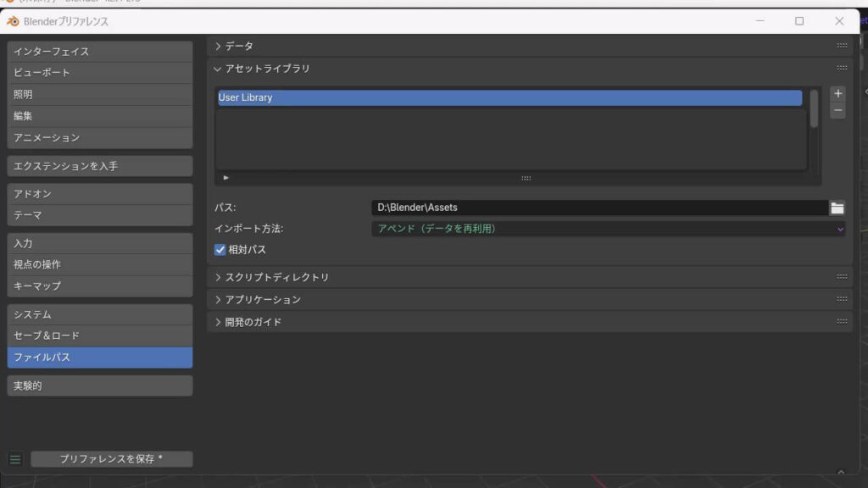The width and height of the screenshot is (868, 488).
Task: Open folder browser icon beside path field
Action: point(837,208)
